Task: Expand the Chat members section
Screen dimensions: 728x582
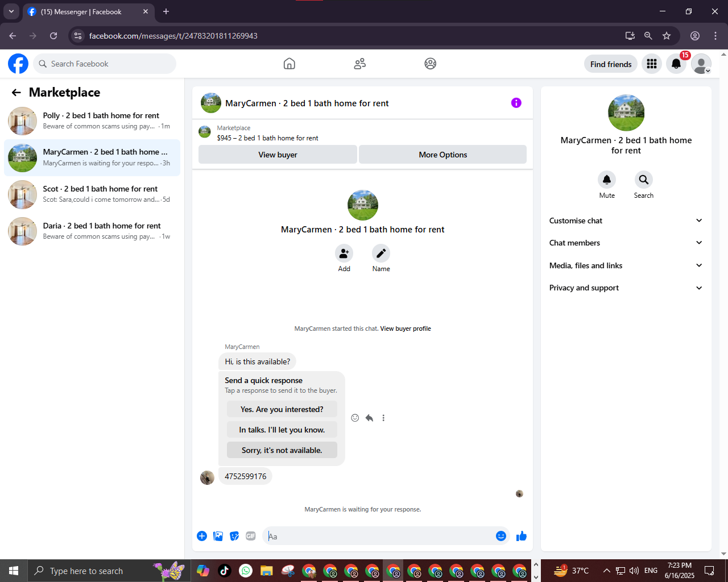Action: 626,243
